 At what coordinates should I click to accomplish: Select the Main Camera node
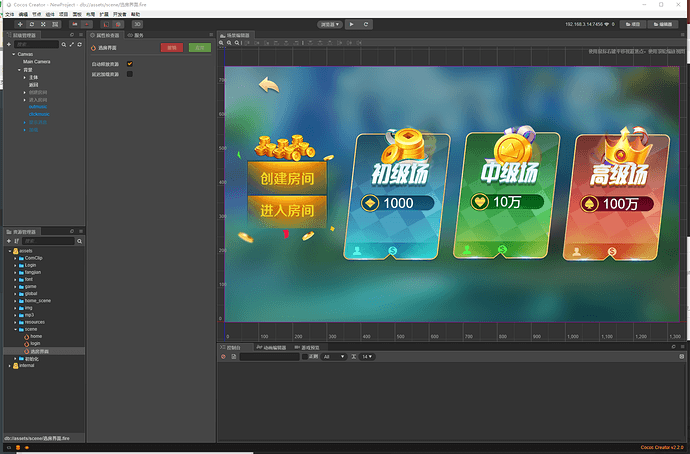pyautogui.click(x=37, y=62)
